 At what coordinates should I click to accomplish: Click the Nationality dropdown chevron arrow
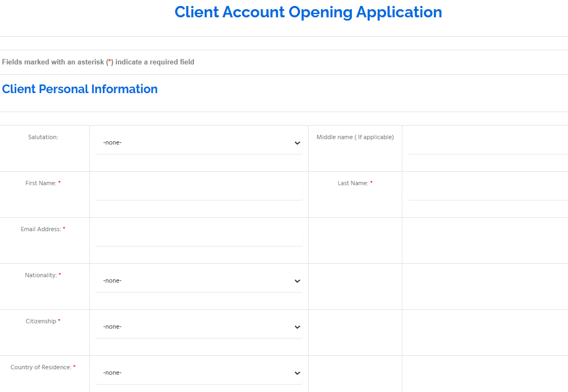[x=297, y=281]
